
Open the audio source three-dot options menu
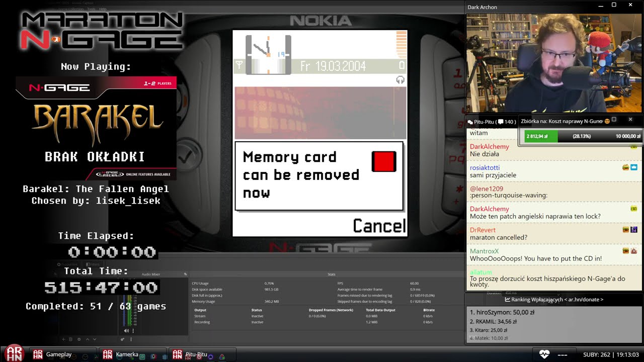[x=133, y=331]
